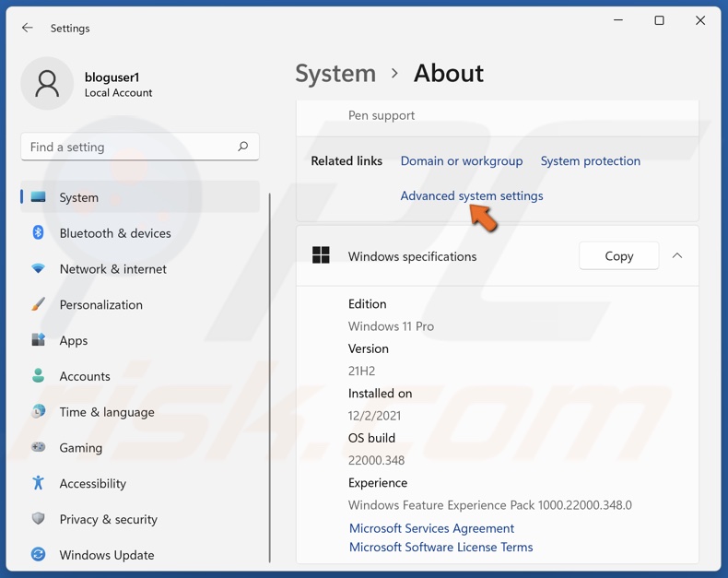
Task: Click the Bluetooth icon in sidebar
Action: pyautogui.click(x=38, y=232)
